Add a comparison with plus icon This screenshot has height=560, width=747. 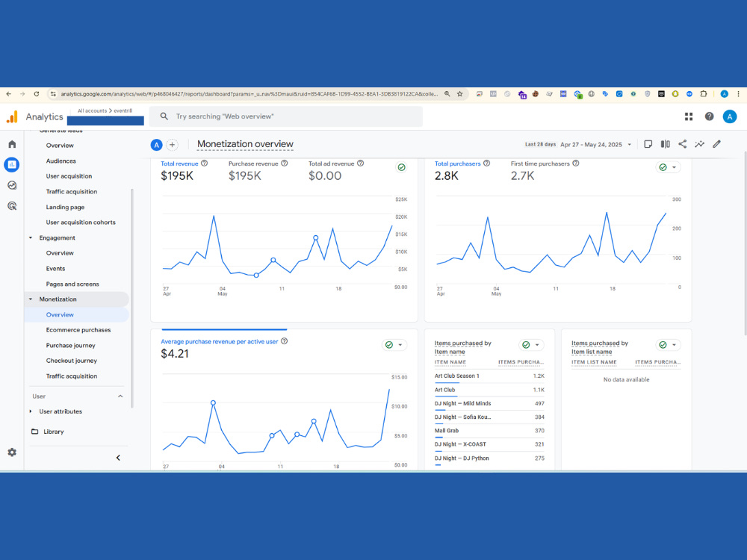click(x=172, y=145)
